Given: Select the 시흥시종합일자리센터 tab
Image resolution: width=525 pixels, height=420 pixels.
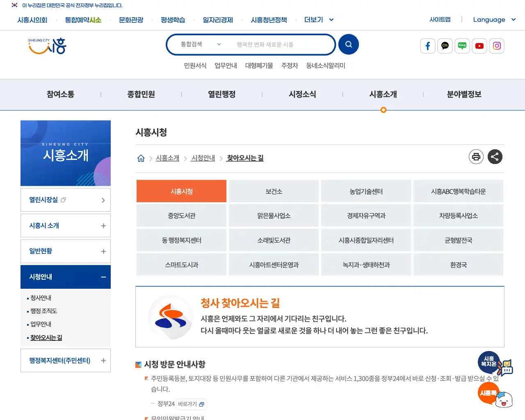Looking at the screenshot, I should [366, 240].
